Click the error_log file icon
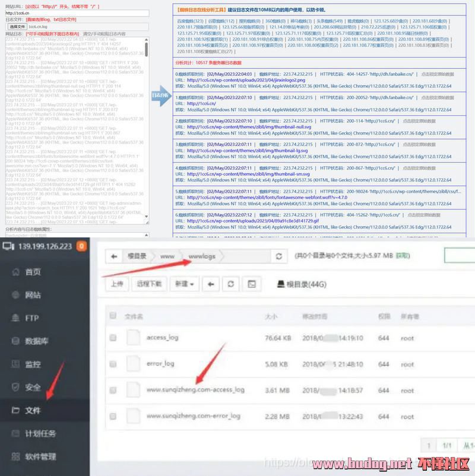The width and height of the screenshot is (475, 476). tap(134, 363)
